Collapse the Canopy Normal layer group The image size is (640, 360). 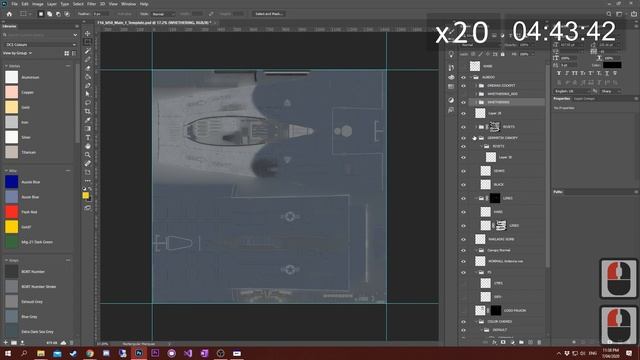(x=476, y=250)
